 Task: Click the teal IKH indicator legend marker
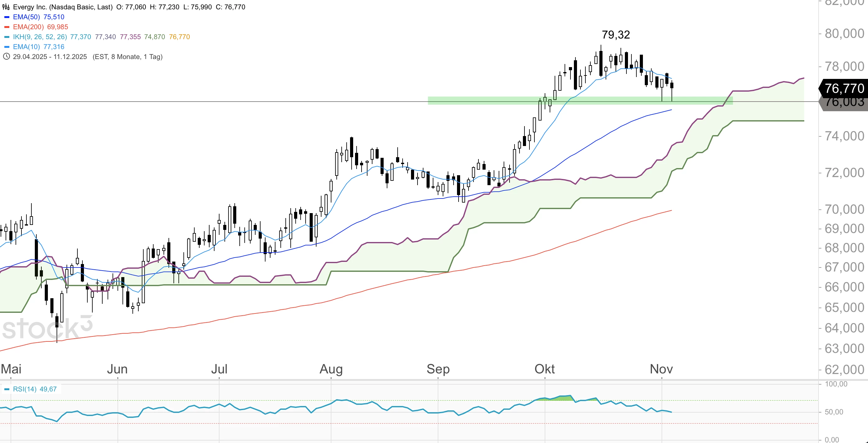coord(7,37)
